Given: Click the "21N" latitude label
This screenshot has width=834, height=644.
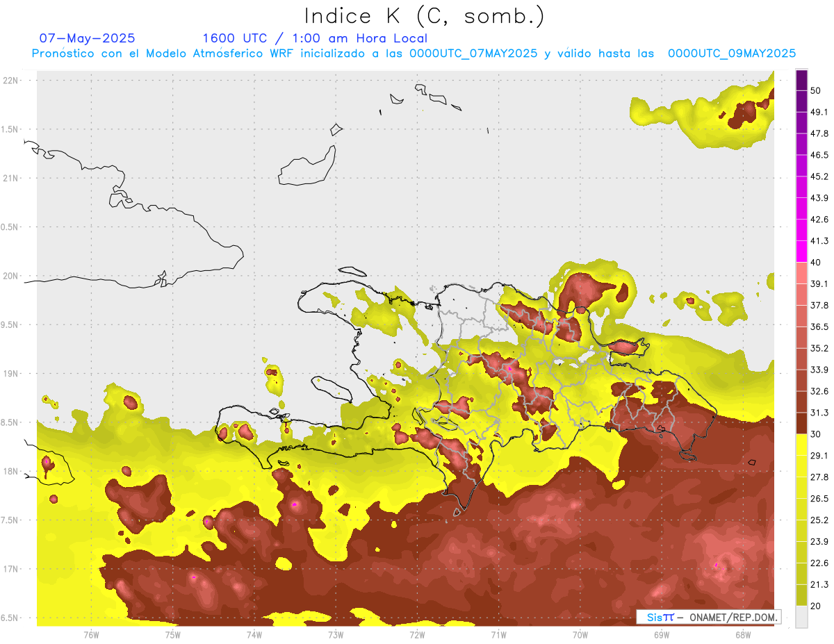Looking at the screenshot, I should (10, 178).
